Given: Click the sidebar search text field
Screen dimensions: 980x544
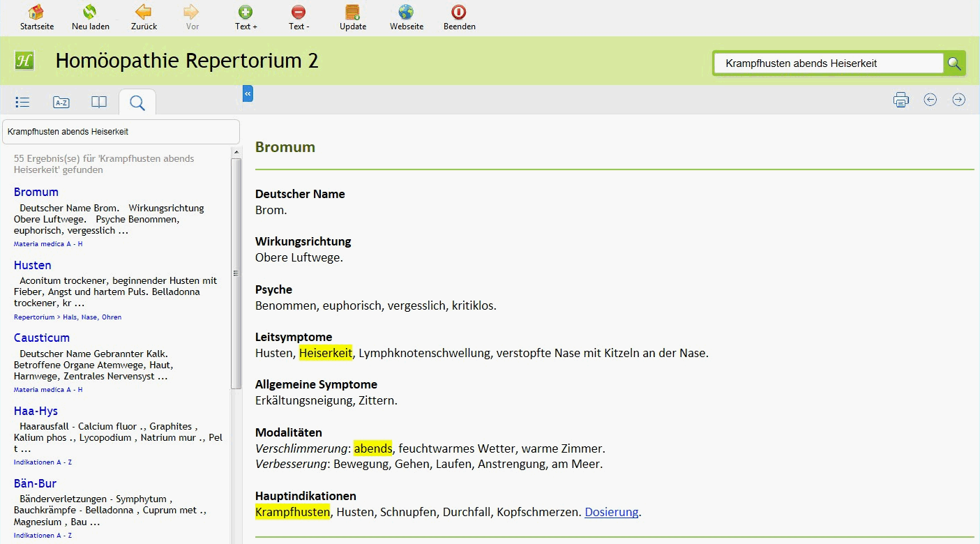Looking at the screenshot, I should pyautogui.click(x=121, y=131).
